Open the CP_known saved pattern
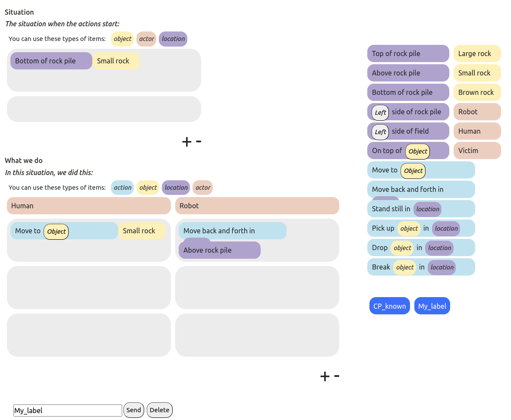511x420 pixels. (x=389, y=306)
